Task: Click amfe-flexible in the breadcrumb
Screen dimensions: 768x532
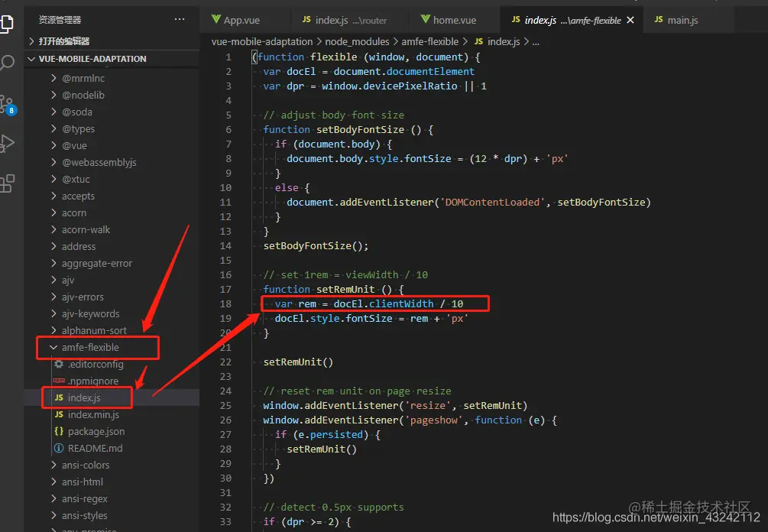Action: click(430, 41)
